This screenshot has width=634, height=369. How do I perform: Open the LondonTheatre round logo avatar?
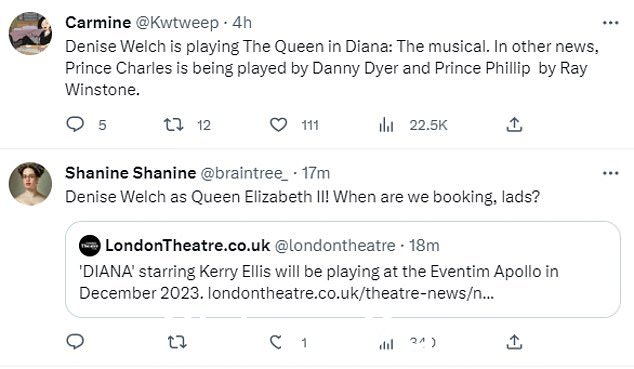pyautogui.click(x=90, y=245)
